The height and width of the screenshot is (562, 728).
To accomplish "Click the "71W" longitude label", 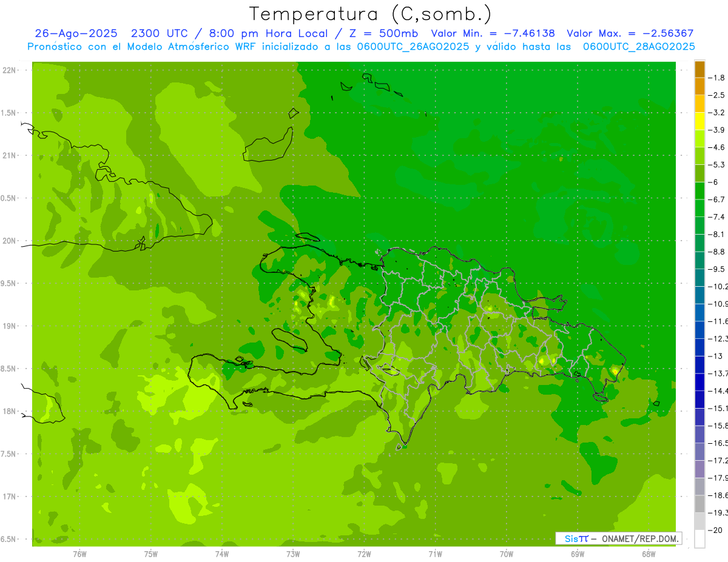I will click(435, 554).
